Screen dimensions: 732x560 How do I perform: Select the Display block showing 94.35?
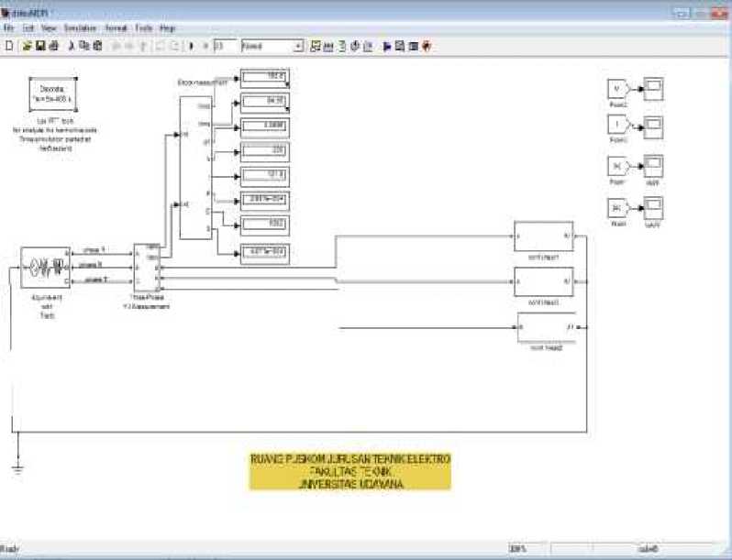click(x=265, y=103)
